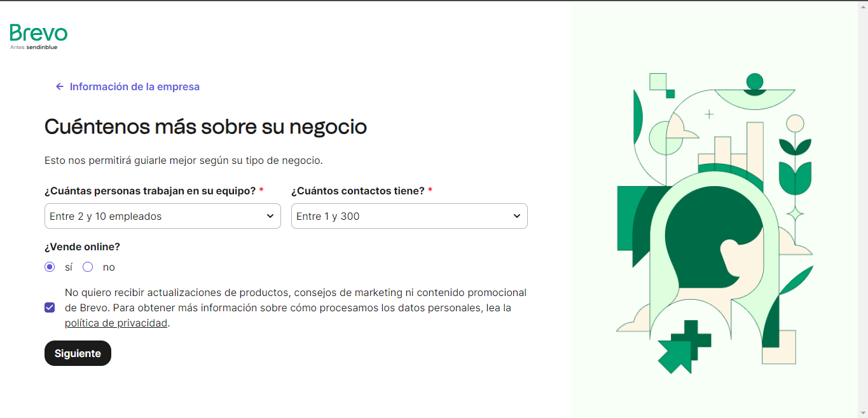The image size is (868, 418).
Task: Uncheck the no-promotional-content checkbox
Action: point(50,307)
